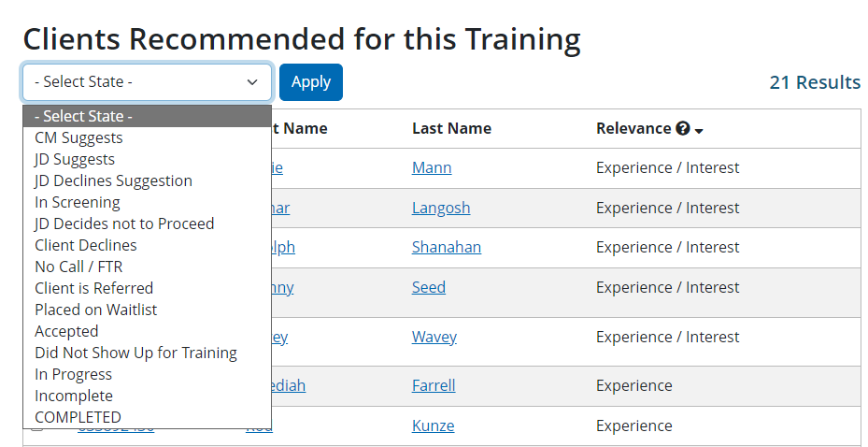Viewport: 868px width, 447px height.
Task: Select "JD Suggests" state option
Action: click(x=75, y=159)
